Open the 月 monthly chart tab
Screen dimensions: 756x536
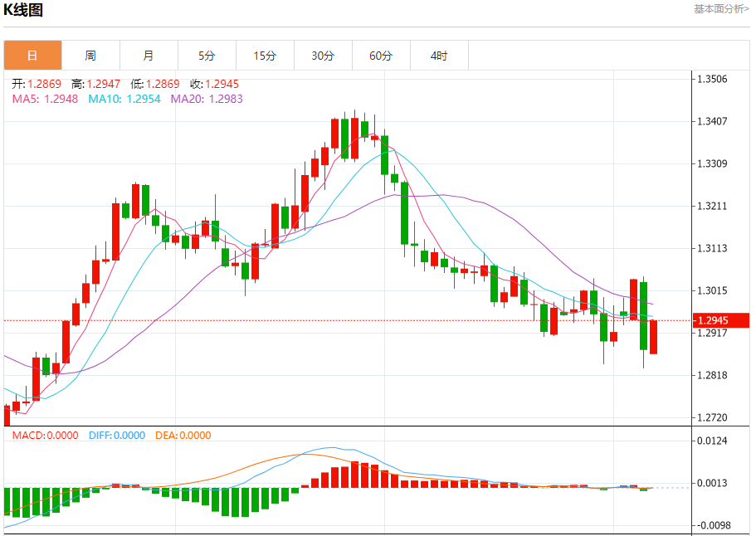(149, 56)
